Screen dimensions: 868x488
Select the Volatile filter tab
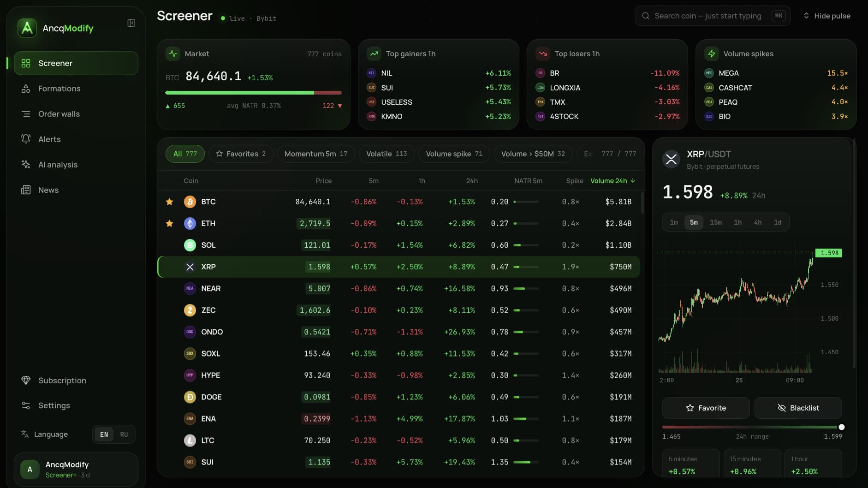tap(386, 154)
